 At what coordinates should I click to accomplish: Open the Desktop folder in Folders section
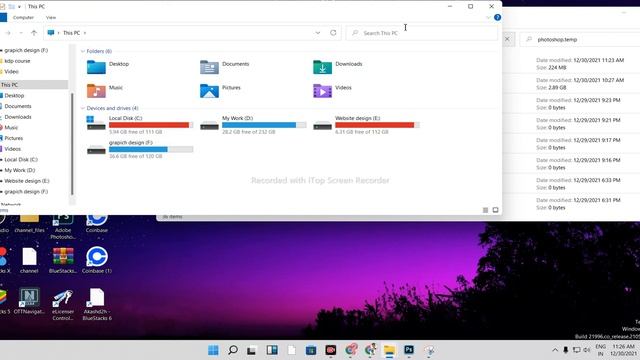[108, 67]
